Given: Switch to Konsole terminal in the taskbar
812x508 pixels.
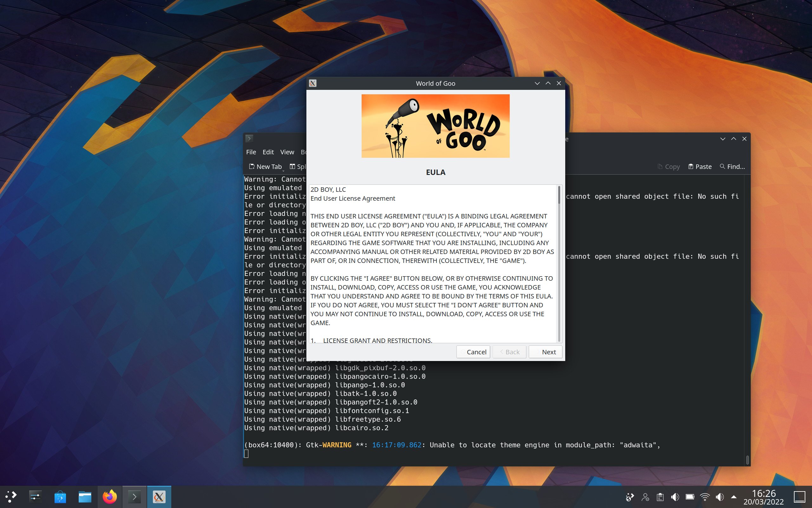Looking at the screenshot, I should (134, 497).
